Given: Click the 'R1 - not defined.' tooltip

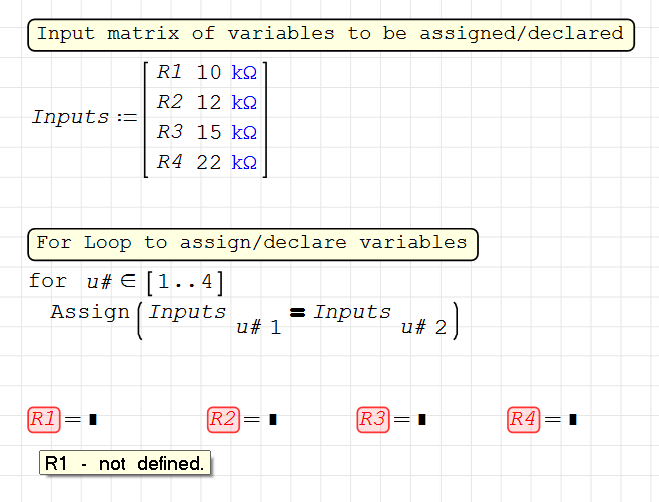Looking at the screenshot, I should pyautogui.click(x=125, y=464).
